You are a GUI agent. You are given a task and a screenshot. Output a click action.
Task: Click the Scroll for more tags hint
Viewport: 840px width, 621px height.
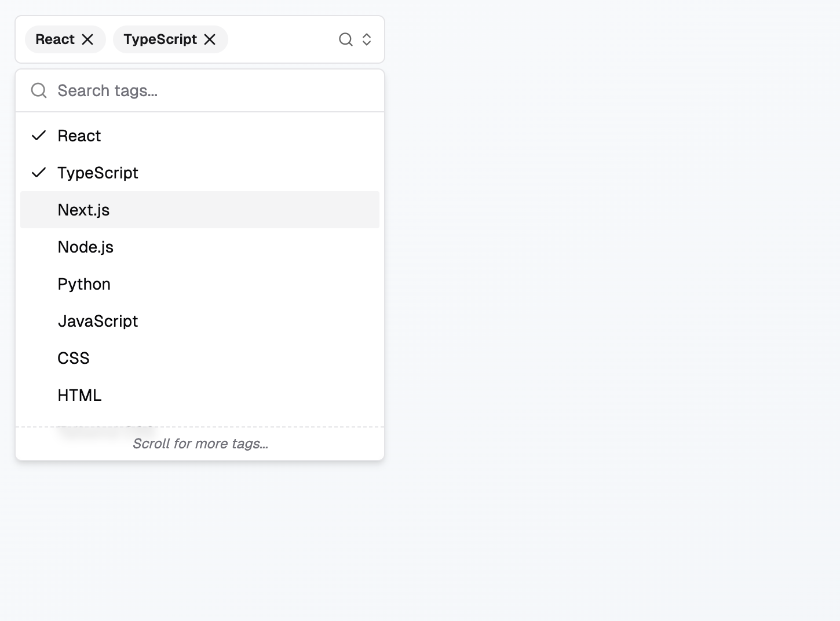[x=200, y=444]
